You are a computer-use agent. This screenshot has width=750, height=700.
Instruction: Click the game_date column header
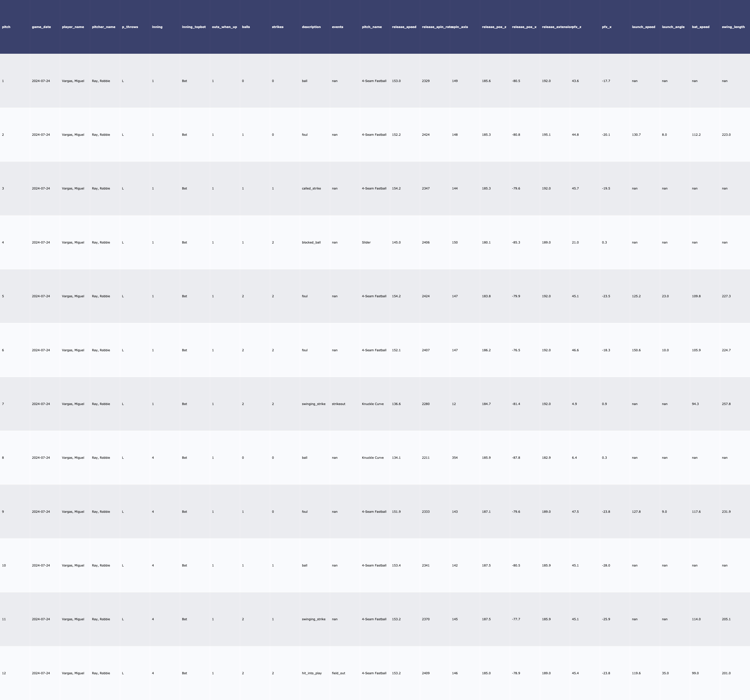coord(41,27)
